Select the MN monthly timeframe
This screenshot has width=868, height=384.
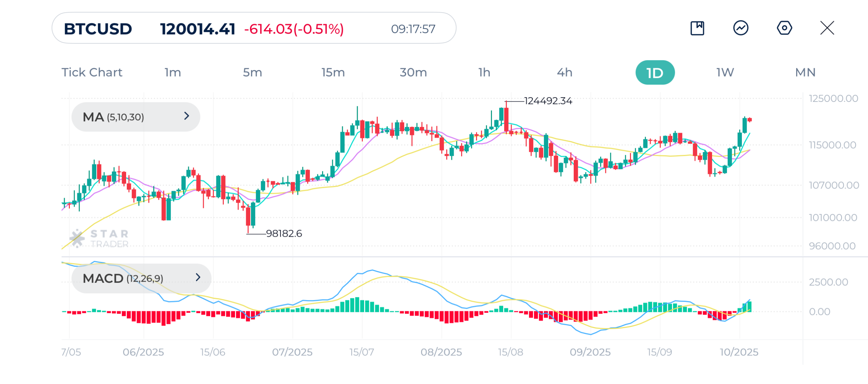point(805,72)
